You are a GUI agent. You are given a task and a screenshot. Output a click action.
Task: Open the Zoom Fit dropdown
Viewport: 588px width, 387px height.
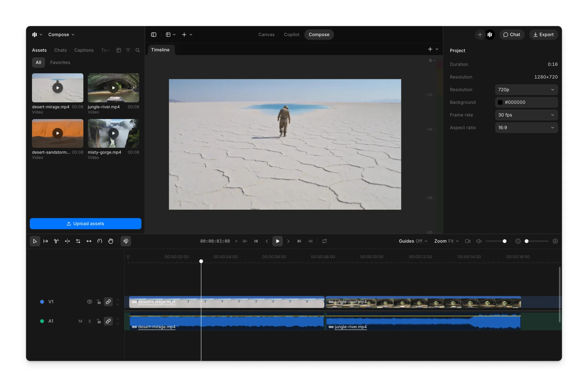pyautogui.click(x=446, y=241)
